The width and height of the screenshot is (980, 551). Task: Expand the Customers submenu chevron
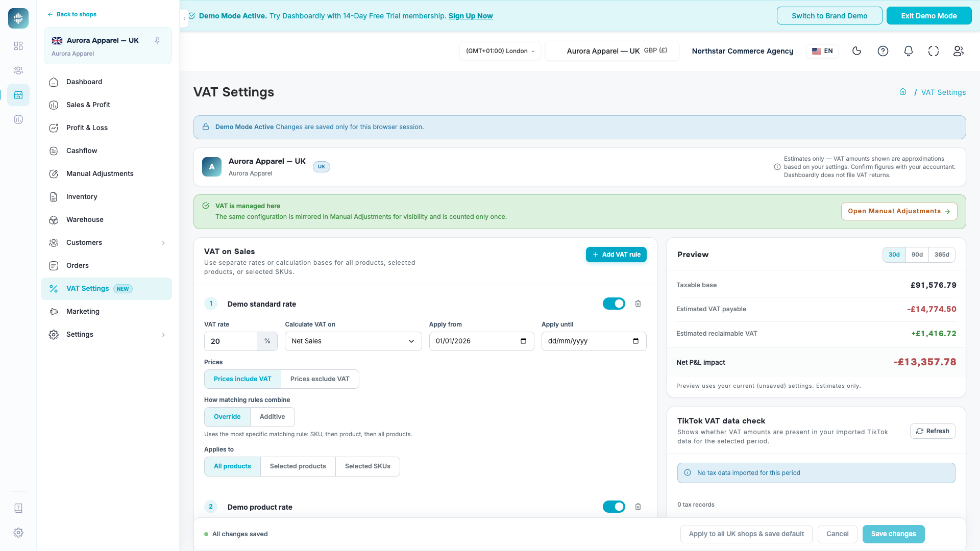coord(163,243)
